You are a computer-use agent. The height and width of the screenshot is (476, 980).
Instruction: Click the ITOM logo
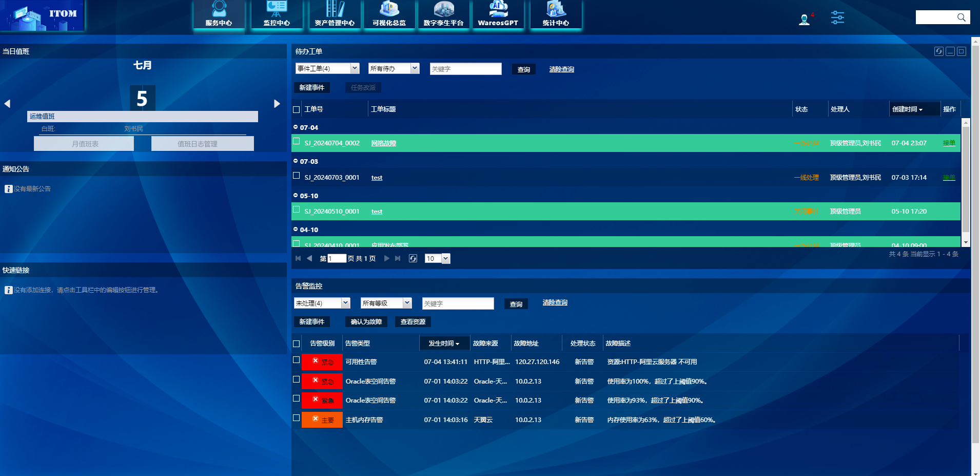pyautogui.click(x=43, y=15)
